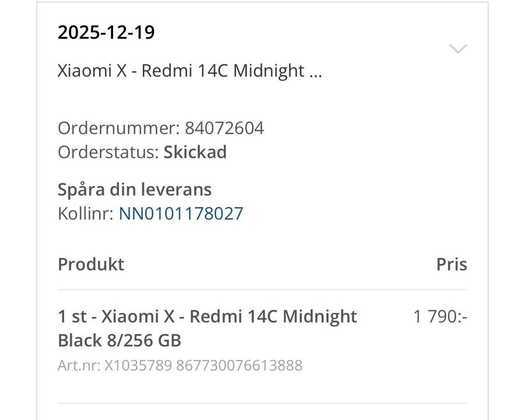Click the Kollinr label
This screenshot has height=420, width=525.
coord(86,213)
